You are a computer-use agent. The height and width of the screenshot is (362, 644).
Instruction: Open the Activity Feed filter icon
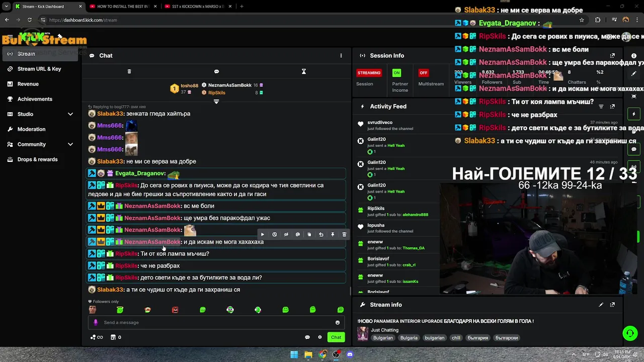coord(601,107)
